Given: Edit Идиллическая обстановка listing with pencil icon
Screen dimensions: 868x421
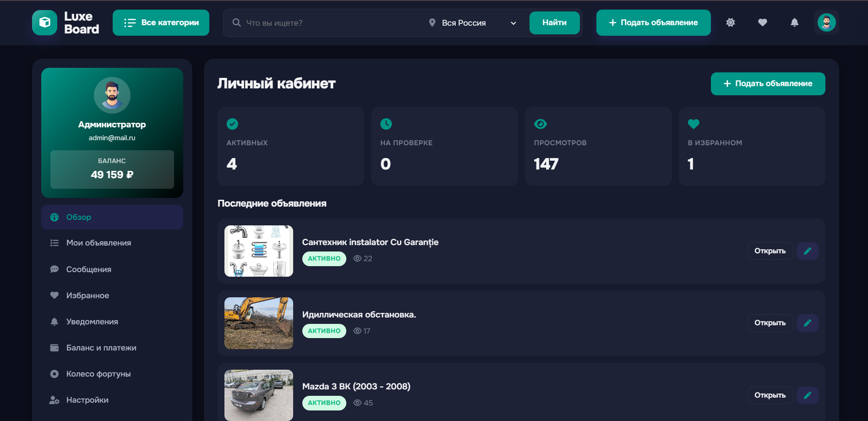Looking at the screenshot, I should click(808, 323).
